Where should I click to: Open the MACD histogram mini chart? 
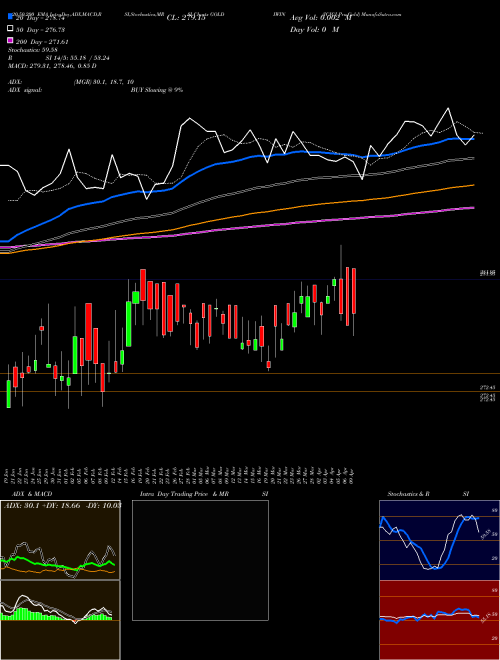60,620
